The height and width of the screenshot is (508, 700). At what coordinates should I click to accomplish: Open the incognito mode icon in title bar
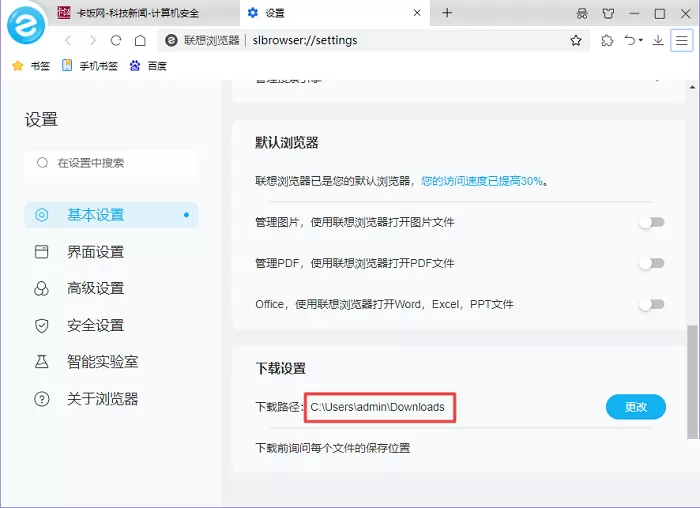tap(582, 13)
